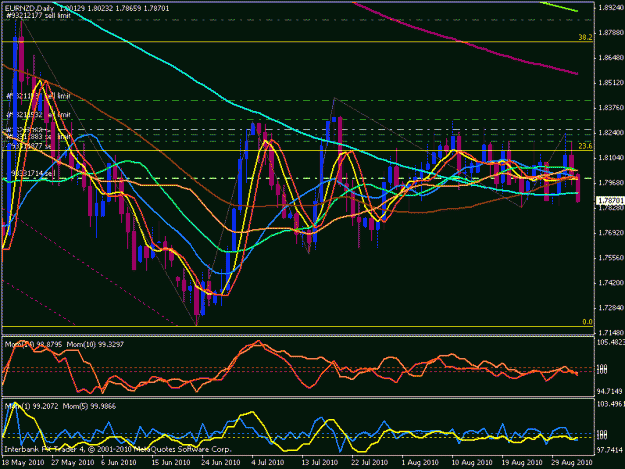Click the 38.2 Fibonacci level label
Screen dimensions: 625x469
pyautogui.click(x=585, y=37)
